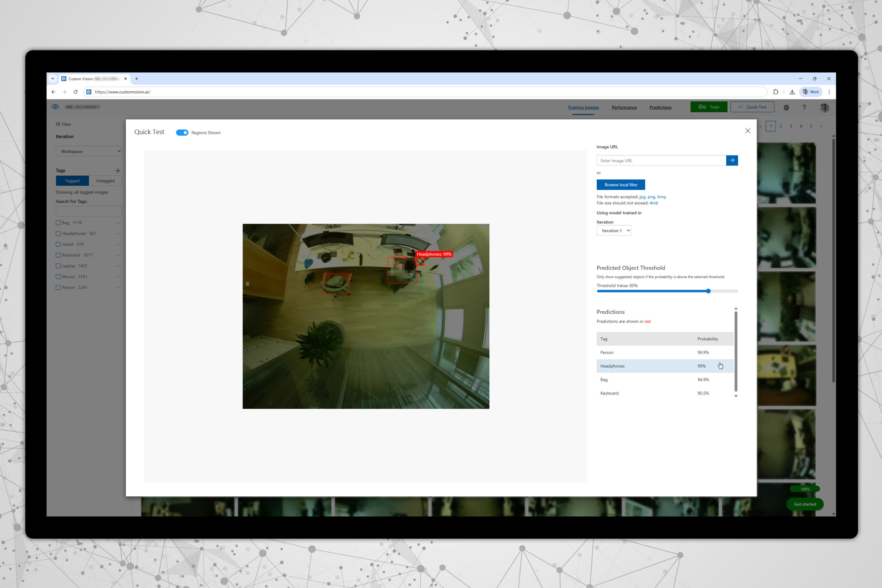
Task: Toggle the Regions Shown switch
Action: (182, 133)
